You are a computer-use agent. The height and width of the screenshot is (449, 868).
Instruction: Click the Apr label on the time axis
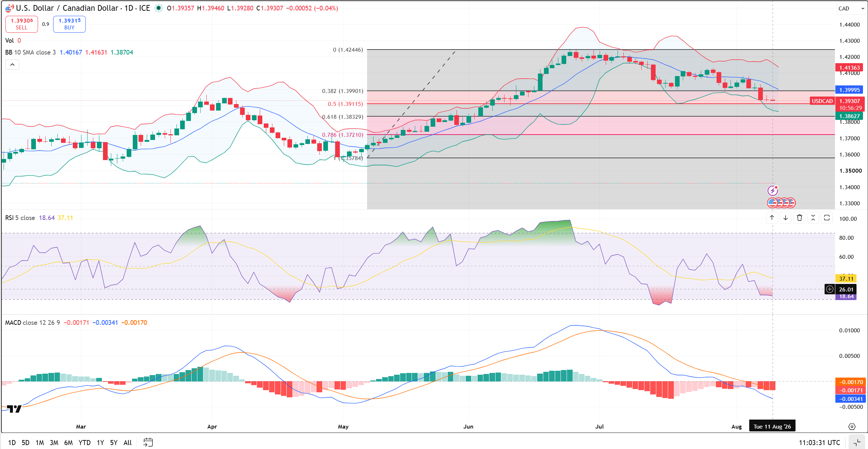pos(212,426)
